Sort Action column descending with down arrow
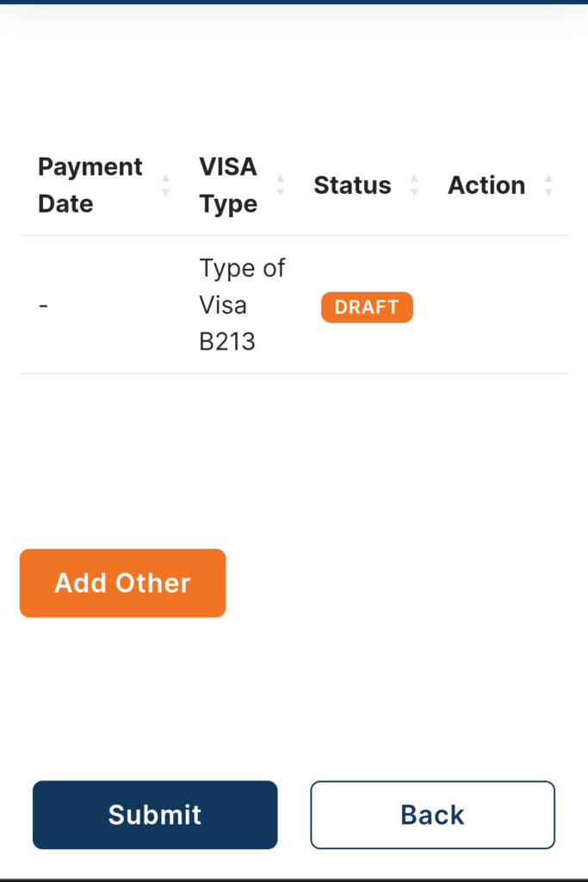The width and height of the screenshot is (588, 882). point(548,192)
